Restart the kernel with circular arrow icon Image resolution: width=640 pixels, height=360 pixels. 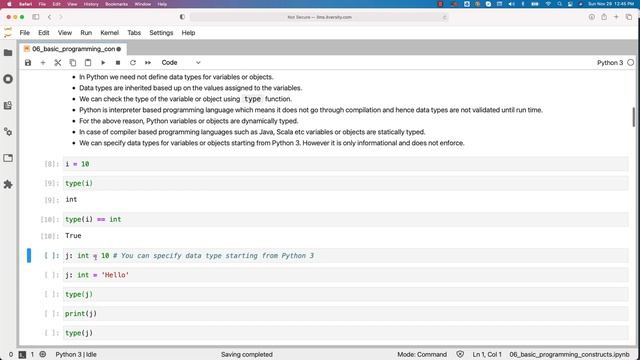pos(133,63)
